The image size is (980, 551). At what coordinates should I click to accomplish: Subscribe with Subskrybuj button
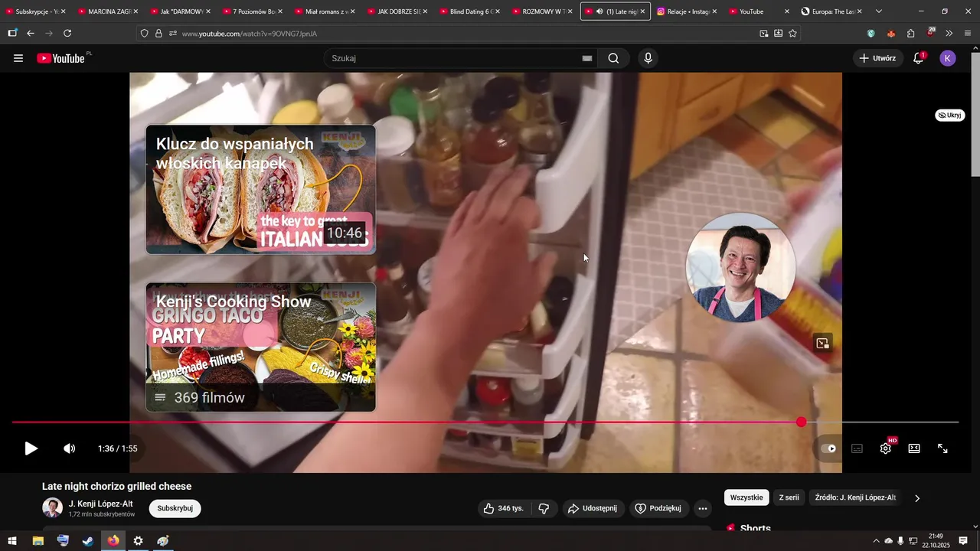175,508
